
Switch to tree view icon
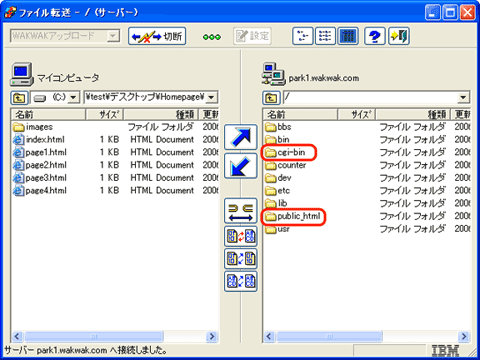303,36
